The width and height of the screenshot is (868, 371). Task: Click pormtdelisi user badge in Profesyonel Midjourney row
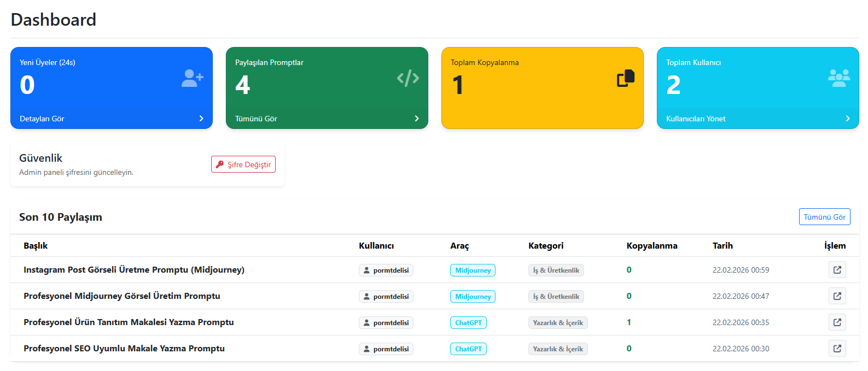pos(386,296)
